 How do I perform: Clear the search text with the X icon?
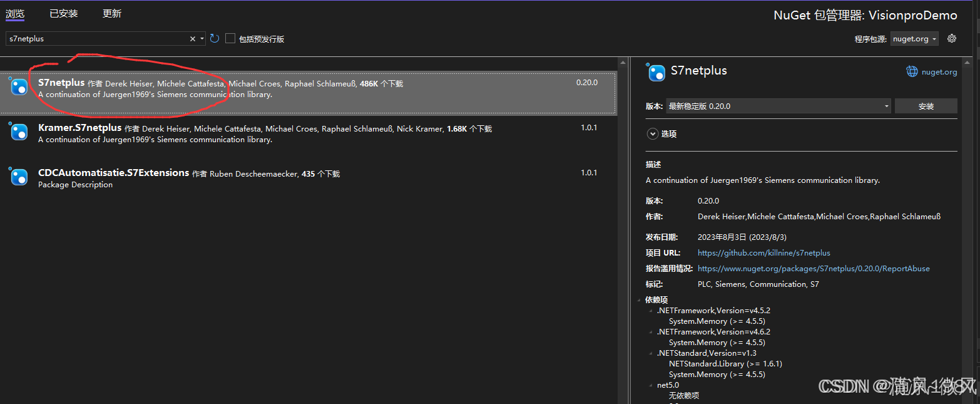193,39
